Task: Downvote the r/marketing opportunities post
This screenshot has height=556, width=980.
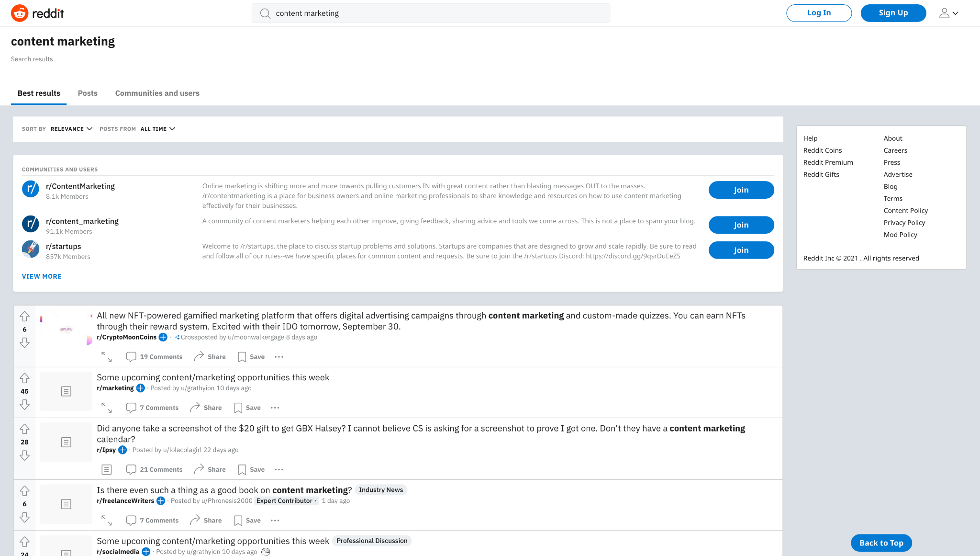Action: pyautogui.click(x=25, y=405)
